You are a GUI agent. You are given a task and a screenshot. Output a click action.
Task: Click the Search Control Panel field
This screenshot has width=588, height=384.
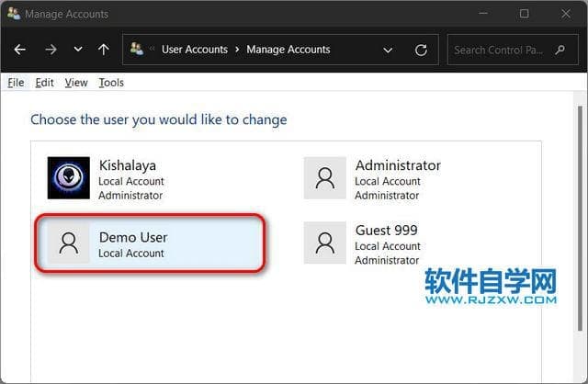click(510, 50)
